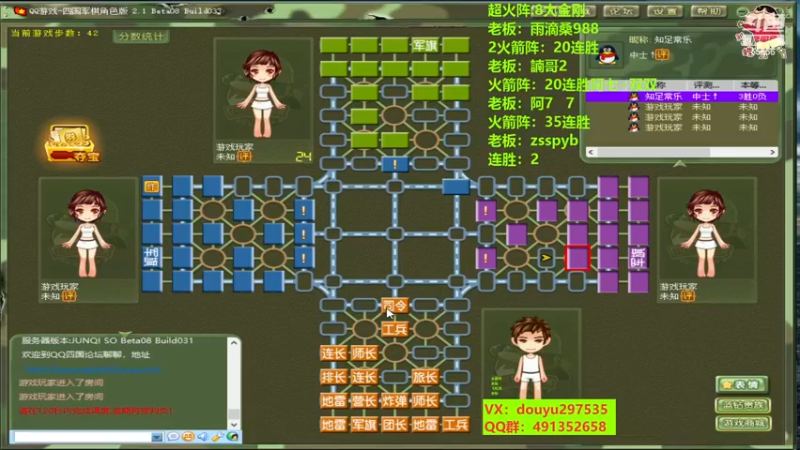Click player list scroll left arrow

pyautogui.click(x=591, y=152)
